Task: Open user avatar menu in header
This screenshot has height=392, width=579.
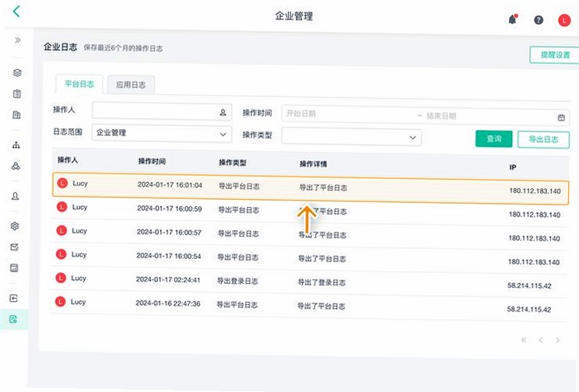Action: tap(564, 21)
